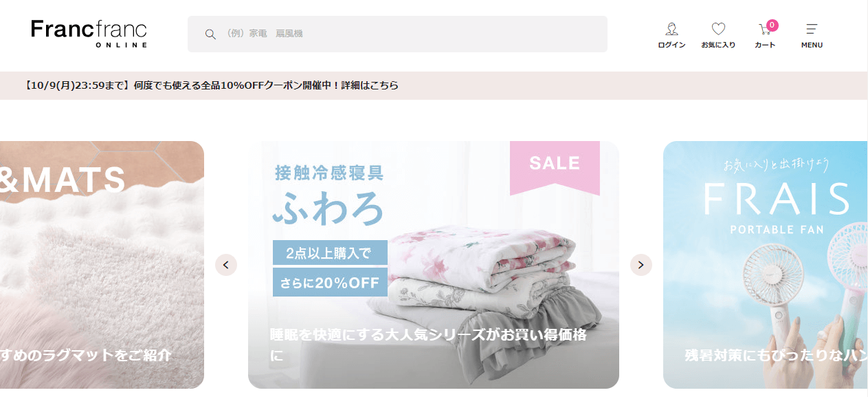Click the カート text label
The width and height of the screenshot is (868, 397).
click(x=765, y=45)
